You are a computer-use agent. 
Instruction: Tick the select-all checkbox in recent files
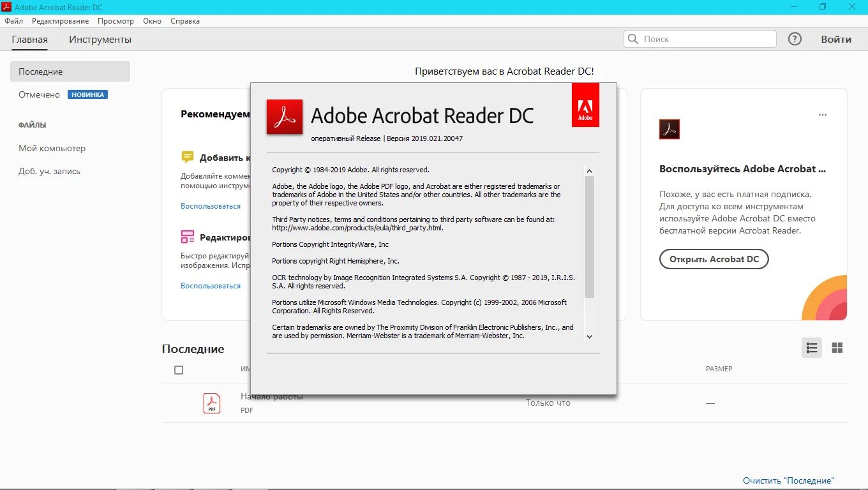[179, 370]
